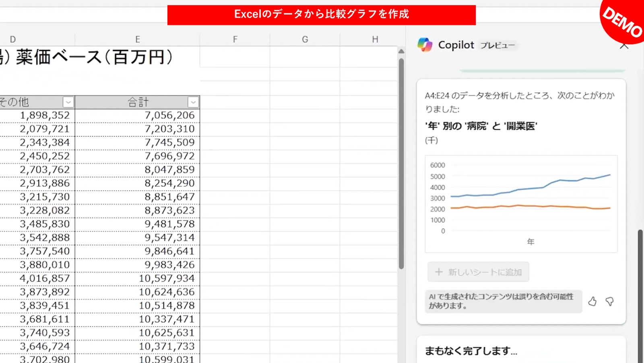Open the その他 column filter dropdown

[68, 102]
